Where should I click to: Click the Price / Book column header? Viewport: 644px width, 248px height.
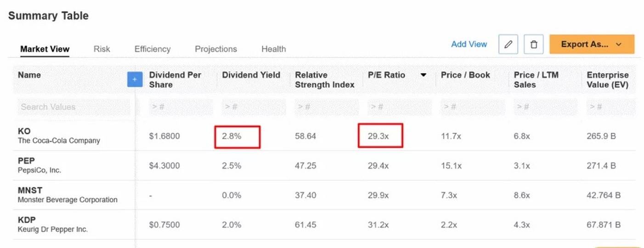coord(465,75)
